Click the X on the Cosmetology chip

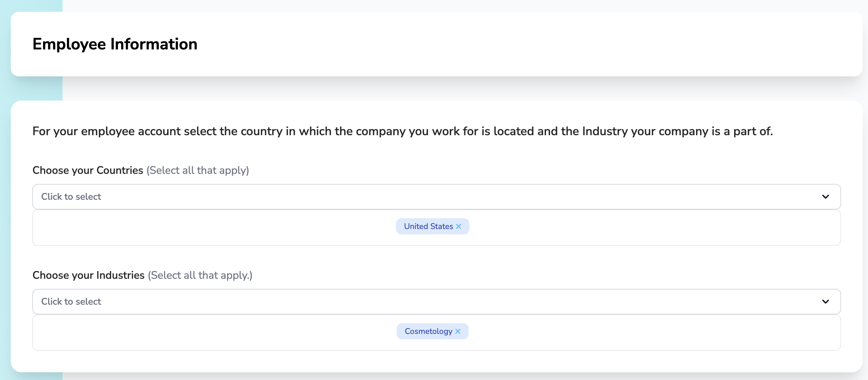pos(458,332)
